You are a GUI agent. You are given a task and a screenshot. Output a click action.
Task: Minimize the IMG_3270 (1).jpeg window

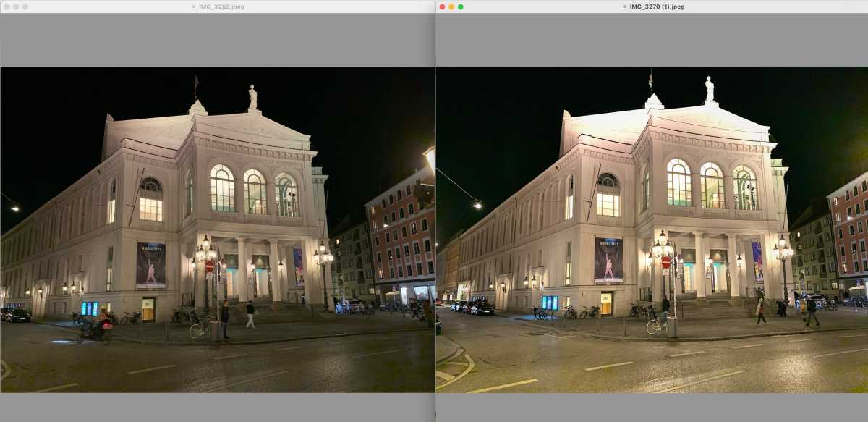tap(451, 7)
